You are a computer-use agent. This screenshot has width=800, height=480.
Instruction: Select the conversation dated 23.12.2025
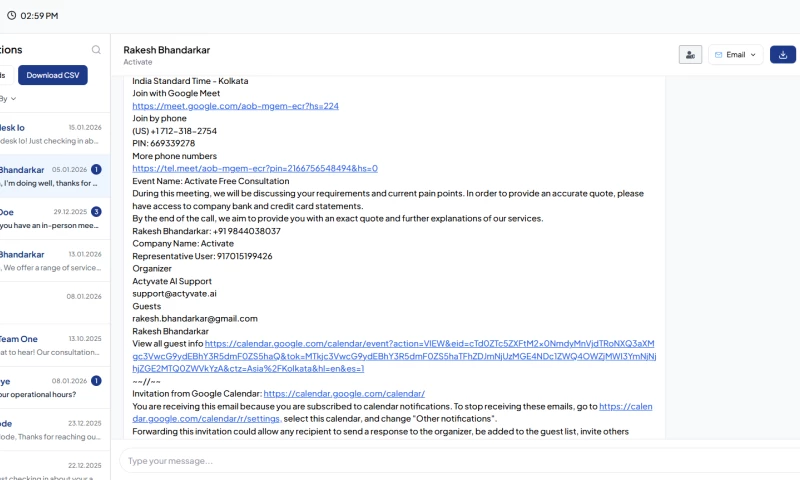pyautogui.click(x=50, y=430)
